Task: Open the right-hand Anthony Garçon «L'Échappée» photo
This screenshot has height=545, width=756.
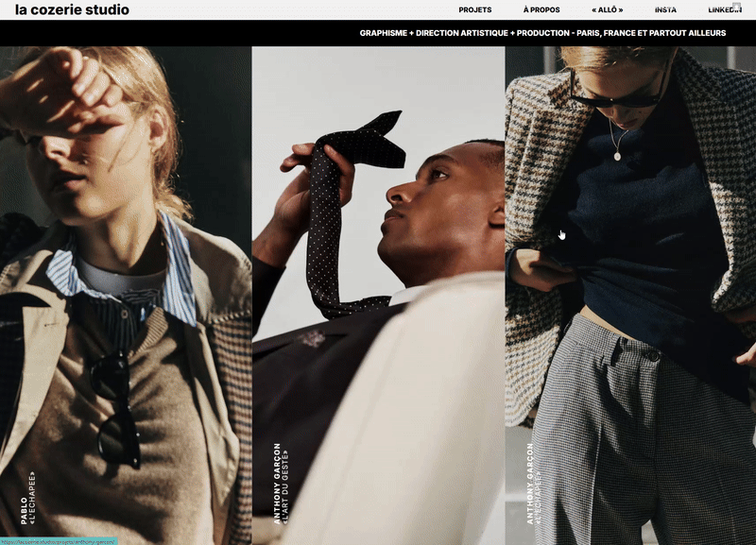Action: (x=630, y=283)
